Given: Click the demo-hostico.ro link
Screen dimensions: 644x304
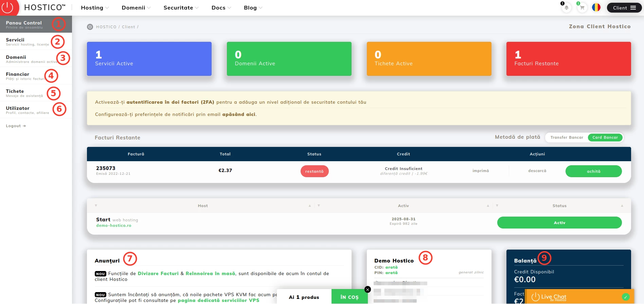Looking at the screenshot, I should point(113,225).
